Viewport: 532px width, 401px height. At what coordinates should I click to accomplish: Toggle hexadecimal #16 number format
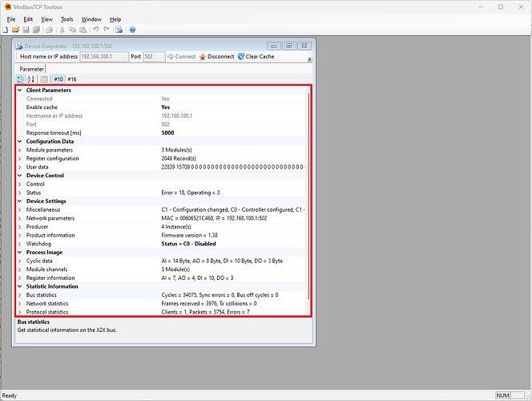pyautogui.click(x=72, y=79)
